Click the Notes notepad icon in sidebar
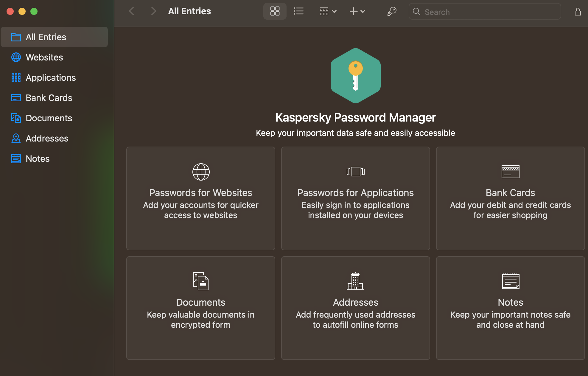588x376 pixels. (16, 159)
